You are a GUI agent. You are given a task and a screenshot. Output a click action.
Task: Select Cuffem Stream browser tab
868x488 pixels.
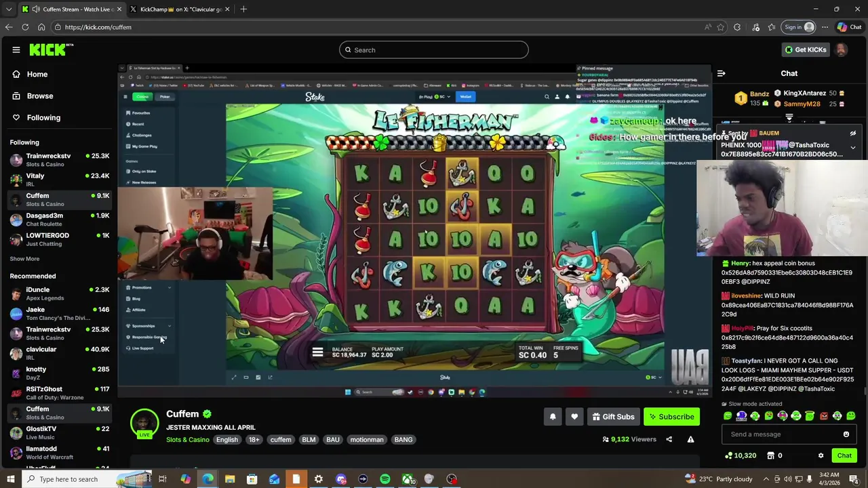pos(71,9)
